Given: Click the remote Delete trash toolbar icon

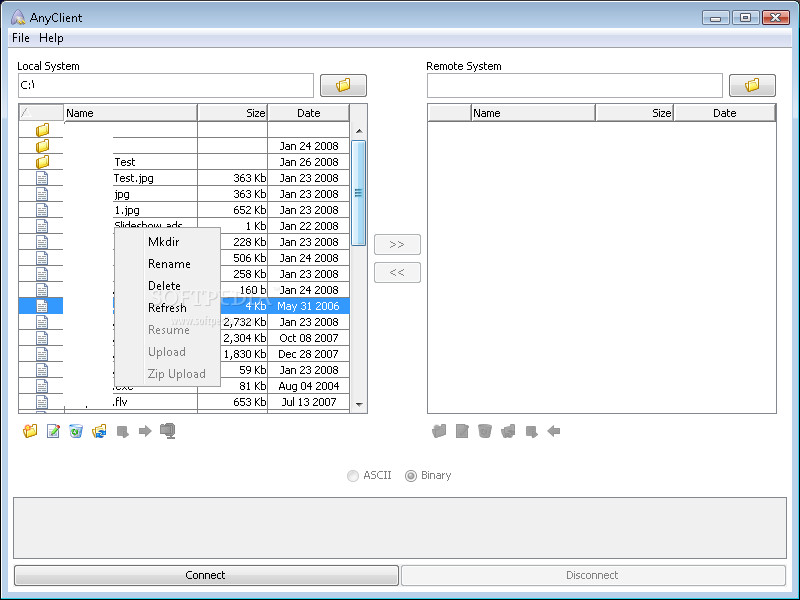Looking at the screenshot, I should [485, 431].
